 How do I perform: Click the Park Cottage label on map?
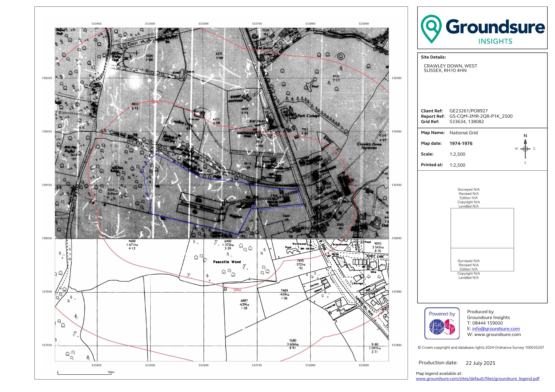308,116
